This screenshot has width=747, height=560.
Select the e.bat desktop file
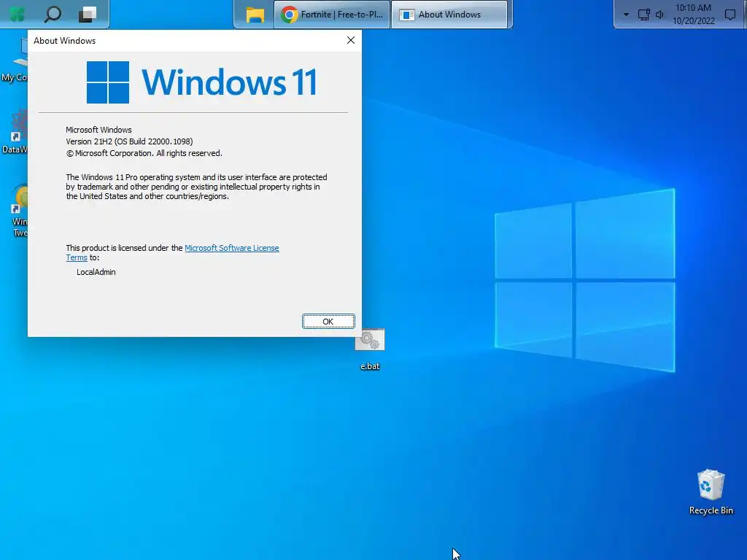[x=370, y=349]
